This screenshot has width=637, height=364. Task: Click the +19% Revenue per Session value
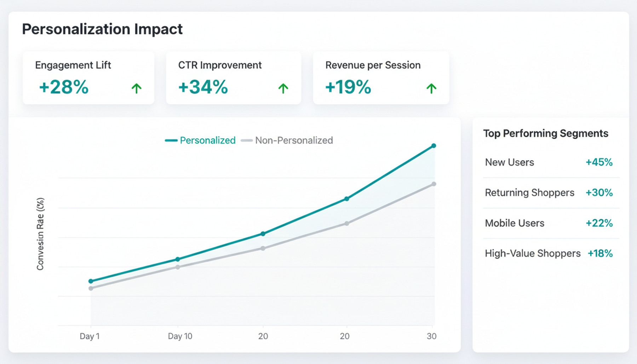[348, 87]
